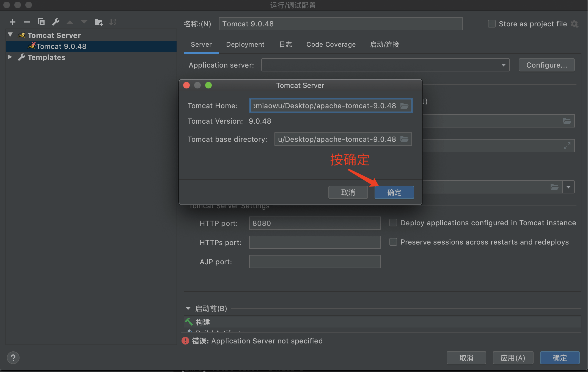The width and height of the screenshot is (588, 372).
Task: Click the create new folder icon
Action: (98, 22)
